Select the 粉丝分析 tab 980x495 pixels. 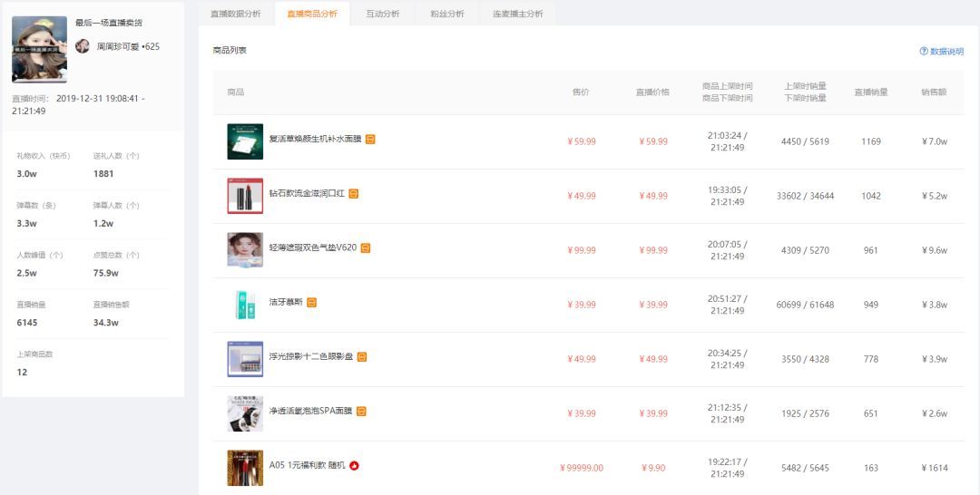(447, 14)
